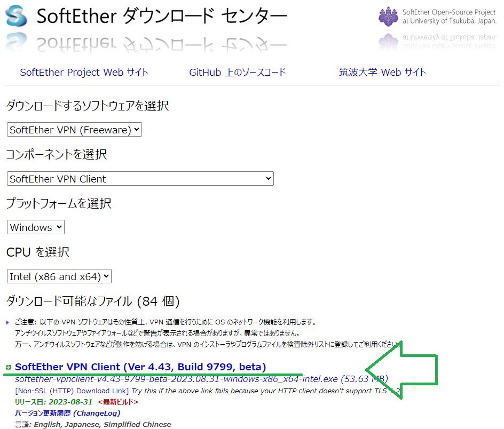
Task: Click the green icon beside SoftEther VPN Client
Action: [x=9, y=367]
